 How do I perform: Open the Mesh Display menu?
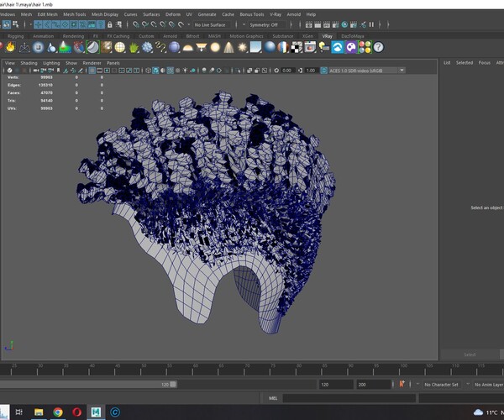(105, 14)
